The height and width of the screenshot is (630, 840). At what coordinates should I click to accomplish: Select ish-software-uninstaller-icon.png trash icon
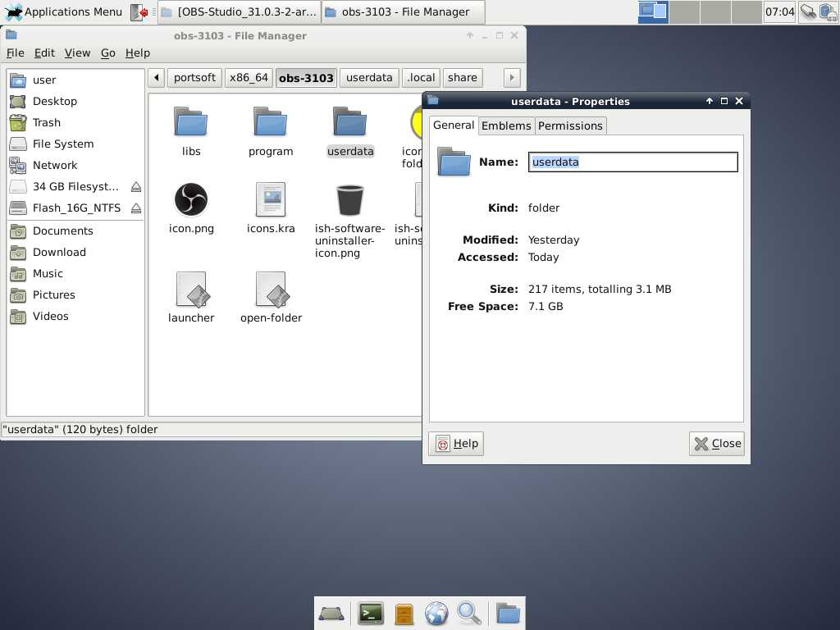(349, 200)
